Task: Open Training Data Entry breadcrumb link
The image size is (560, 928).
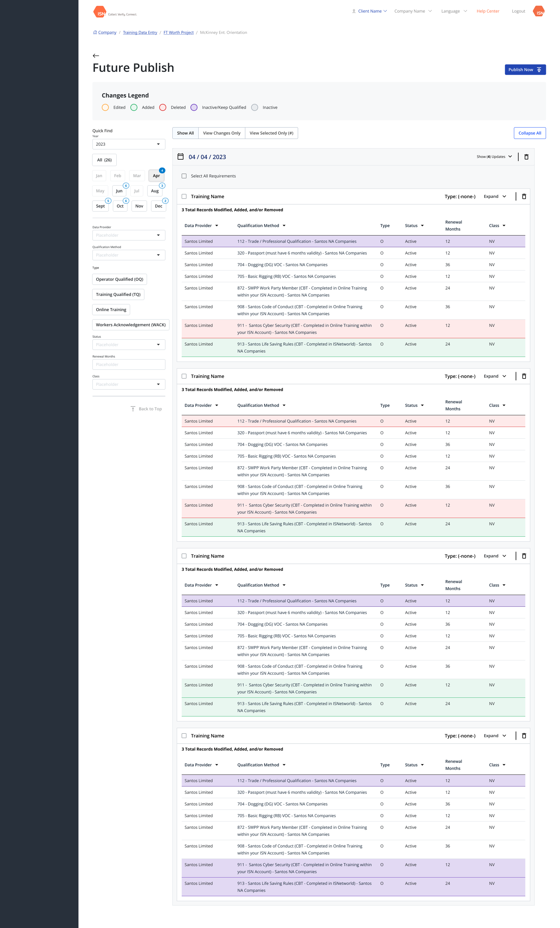Action: point(140,32)
